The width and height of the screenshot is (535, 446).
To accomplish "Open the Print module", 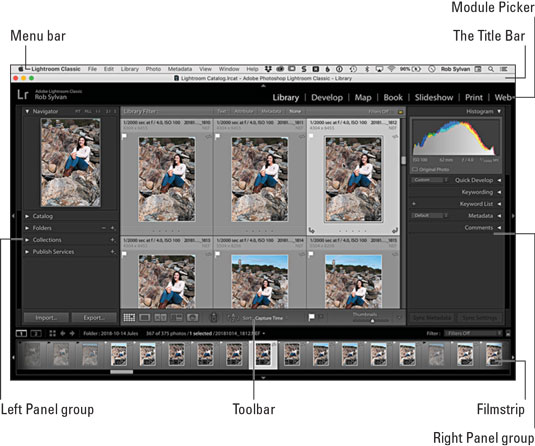I will [474, 98].
